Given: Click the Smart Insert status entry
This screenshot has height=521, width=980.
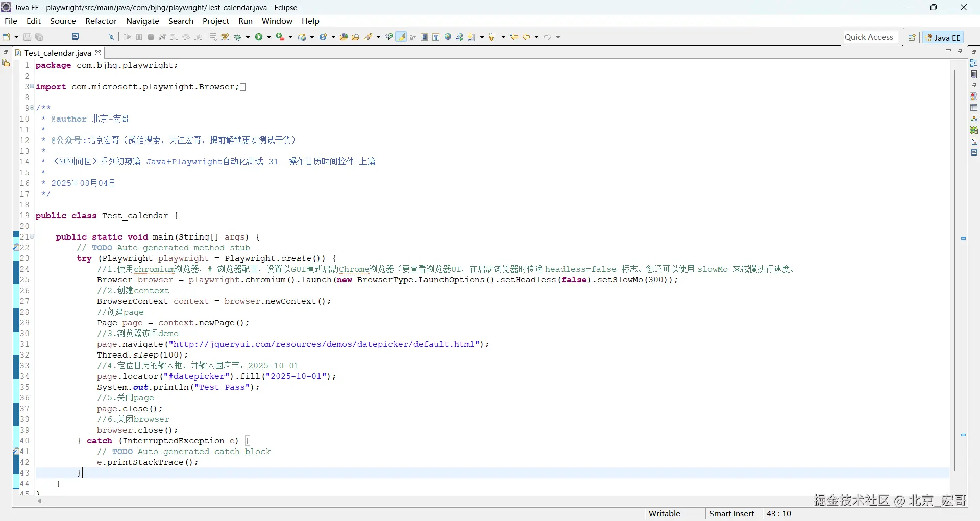Looking at the screenshot, I should tap(732, 513).
